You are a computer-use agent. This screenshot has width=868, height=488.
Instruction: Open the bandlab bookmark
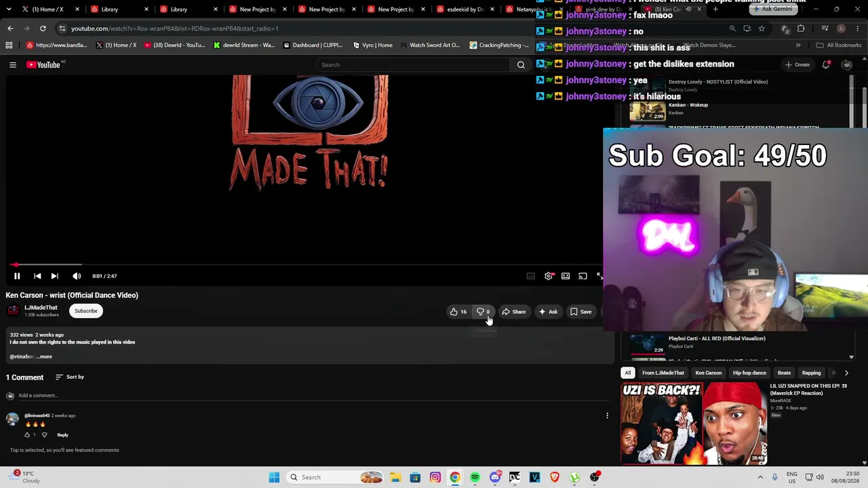(56, 45)
